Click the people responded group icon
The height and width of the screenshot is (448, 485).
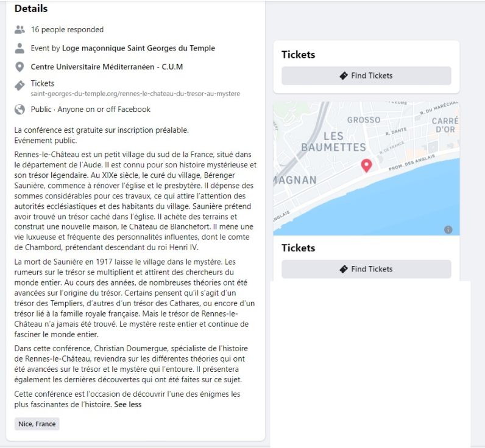click(19, 30)
